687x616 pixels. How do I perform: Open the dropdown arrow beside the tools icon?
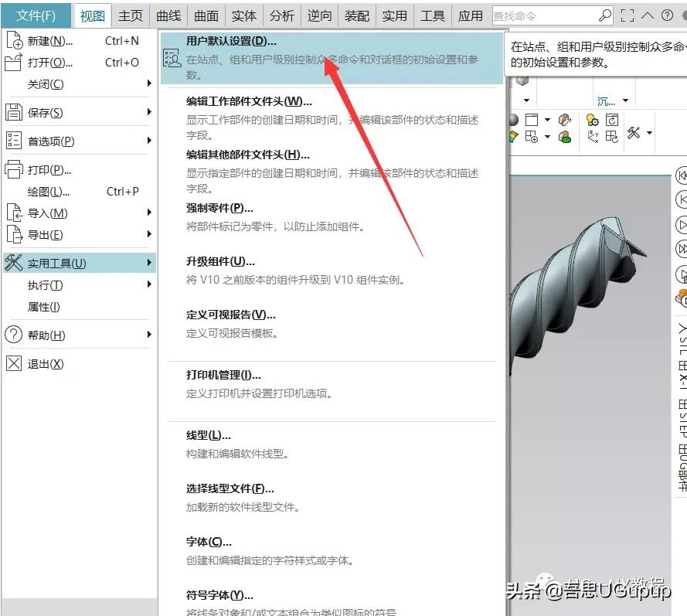[649, 133]
